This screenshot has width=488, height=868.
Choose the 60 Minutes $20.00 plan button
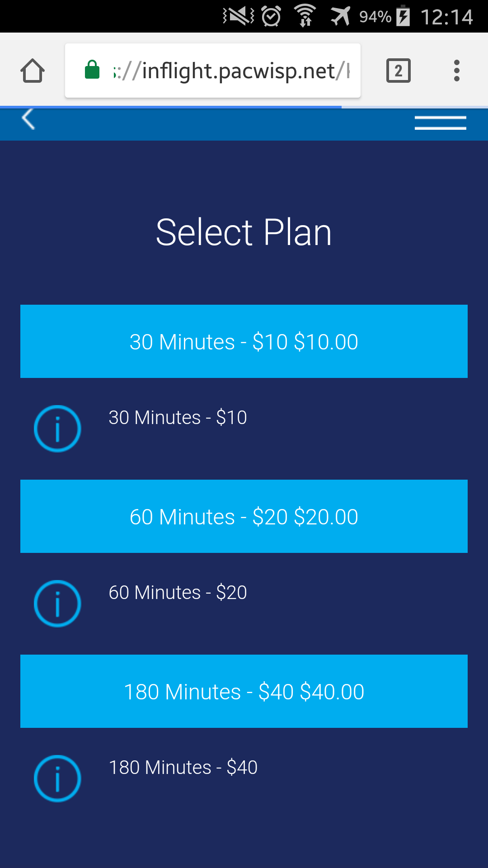(244, 516)
